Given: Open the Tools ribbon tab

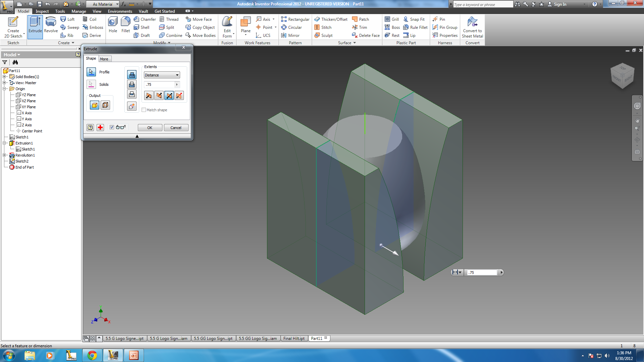Looking at the screenshot, I should (x=60, y=11).
